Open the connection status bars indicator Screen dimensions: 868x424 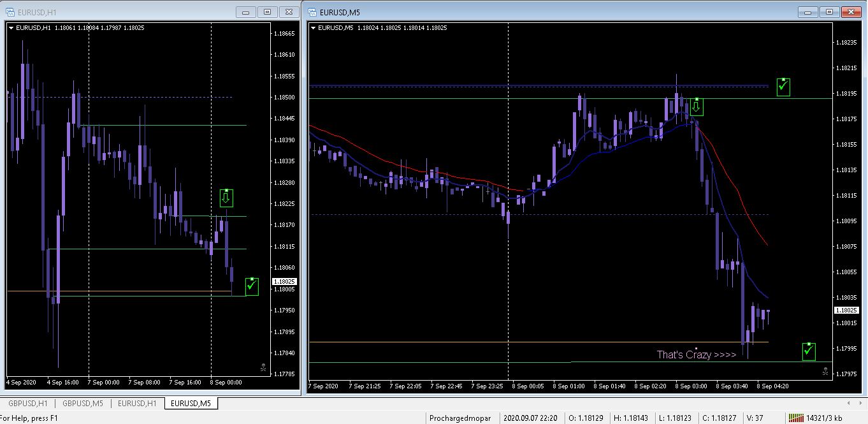click(x=796, y=418)
